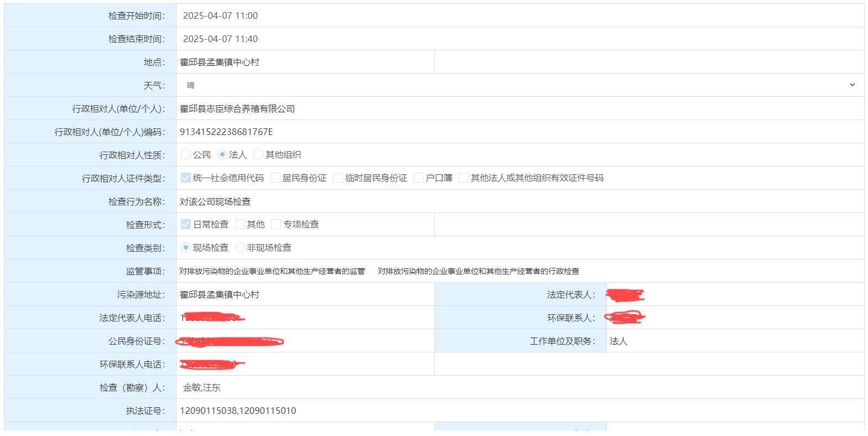Enable the 专项检查 checkbox
This screenshot has width=868, height=436.
point(276,224)
